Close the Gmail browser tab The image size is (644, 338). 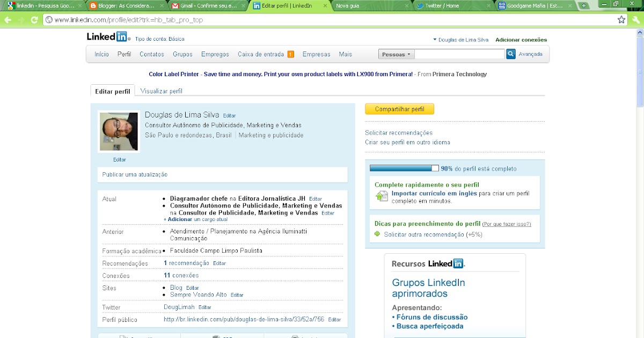(x=243, y=6)
